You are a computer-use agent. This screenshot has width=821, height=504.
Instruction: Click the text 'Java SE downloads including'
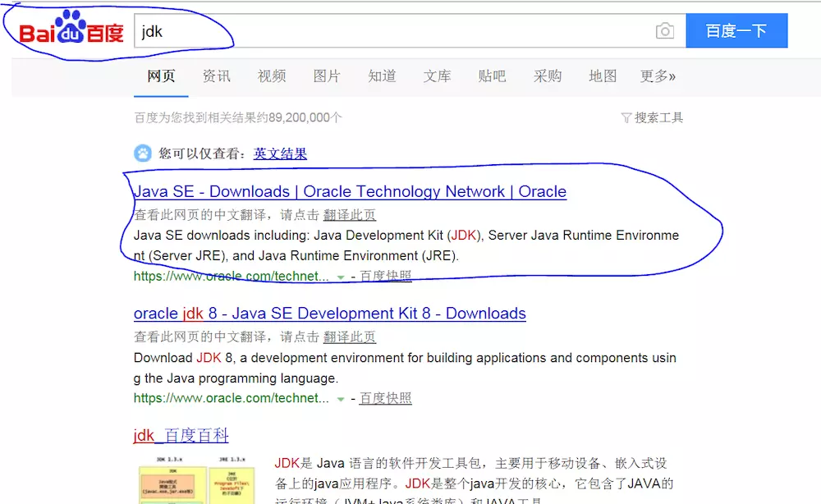click(x=222, y=236)
